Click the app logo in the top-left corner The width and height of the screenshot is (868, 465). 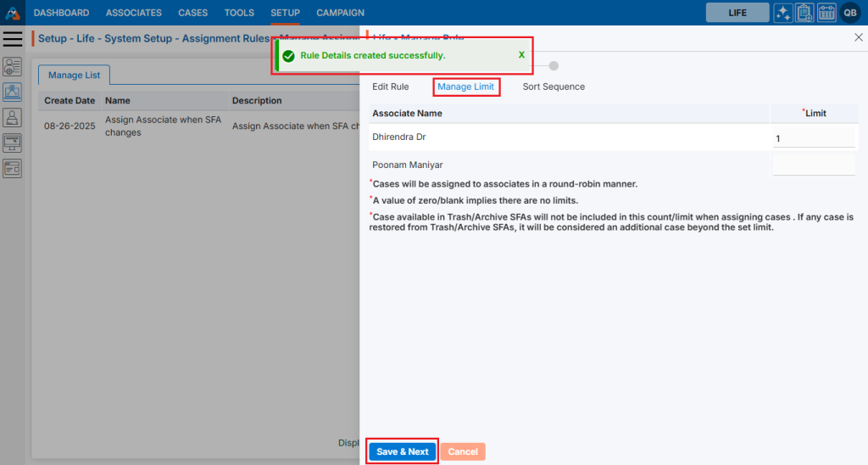pyautogui.click(x=13, y=13)
